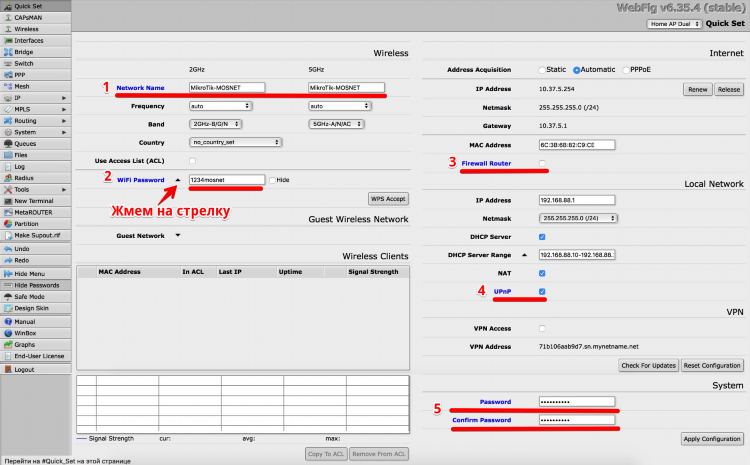
Task: Open the Bridge icon in sidebar
Action: (x=8, y=52)
